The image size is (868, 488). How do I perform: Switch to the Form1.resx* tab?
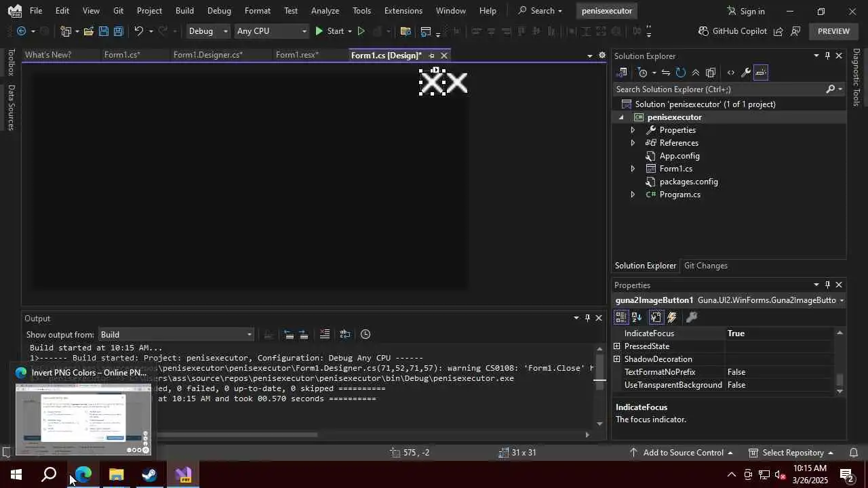pyautogui.click(x=297, y=55)
